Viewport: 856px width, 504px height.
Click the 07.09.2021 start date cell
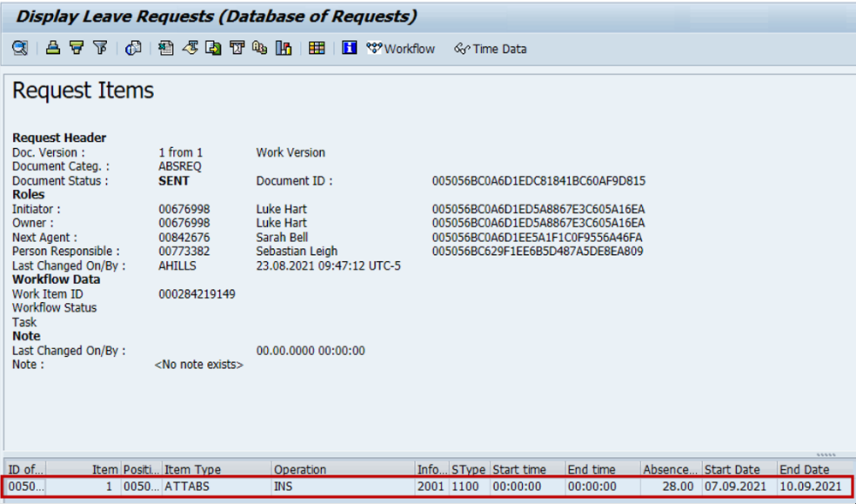740,486
